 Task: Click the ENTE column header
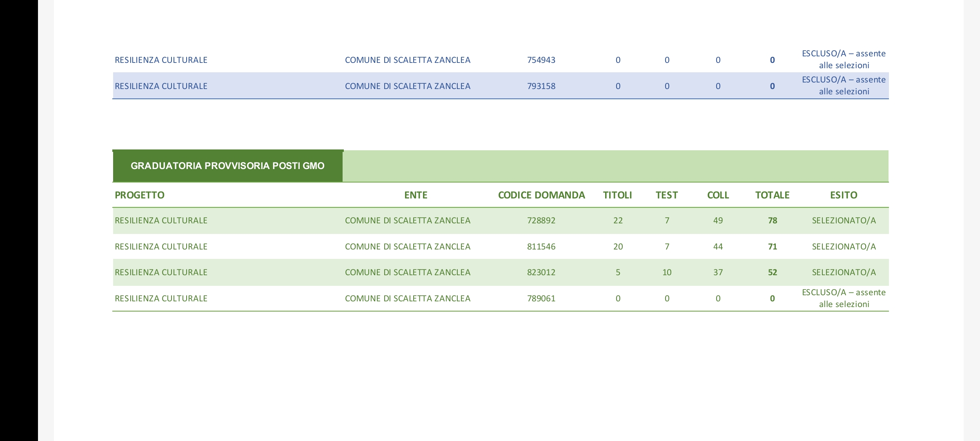pos(416,195)
